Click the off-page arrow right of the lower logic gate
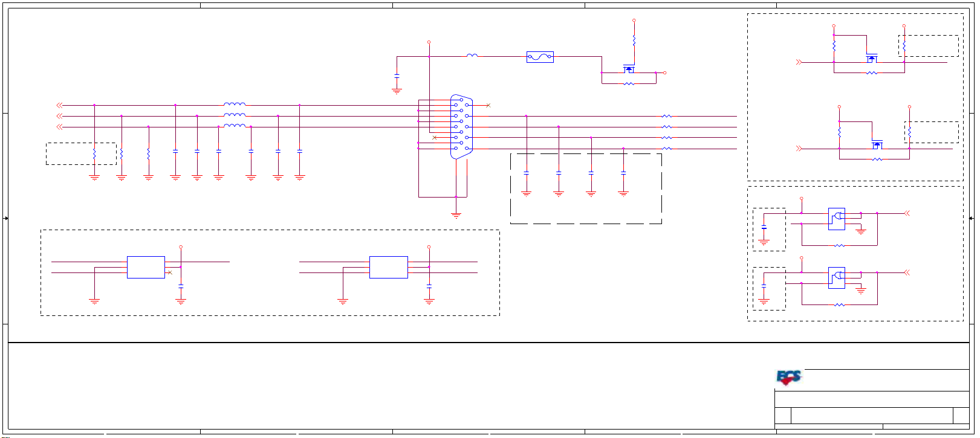This screenshot has height=438, width=980. (907, 272)
